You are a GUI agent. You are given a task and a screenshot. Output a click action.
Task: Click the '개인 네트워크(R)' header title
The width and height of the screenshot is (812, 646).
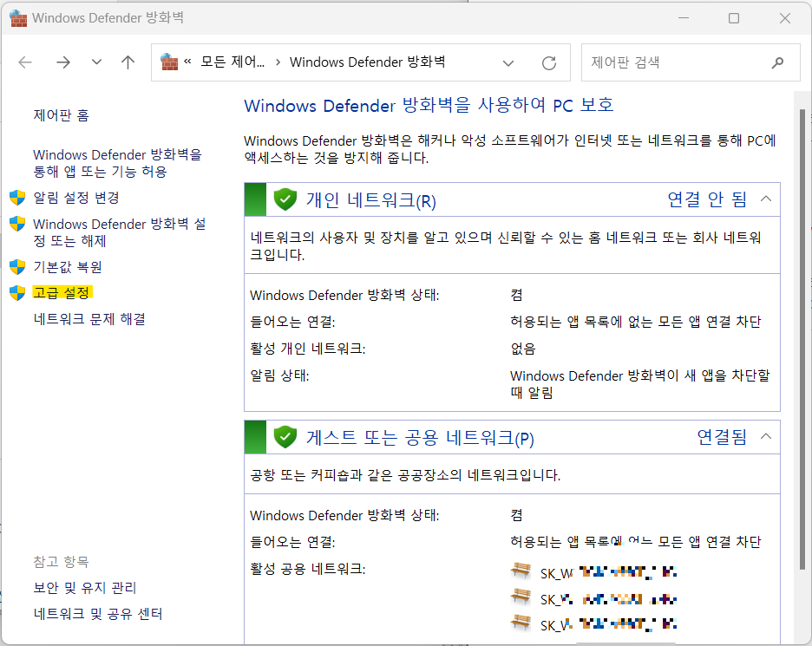pos(370,199)
